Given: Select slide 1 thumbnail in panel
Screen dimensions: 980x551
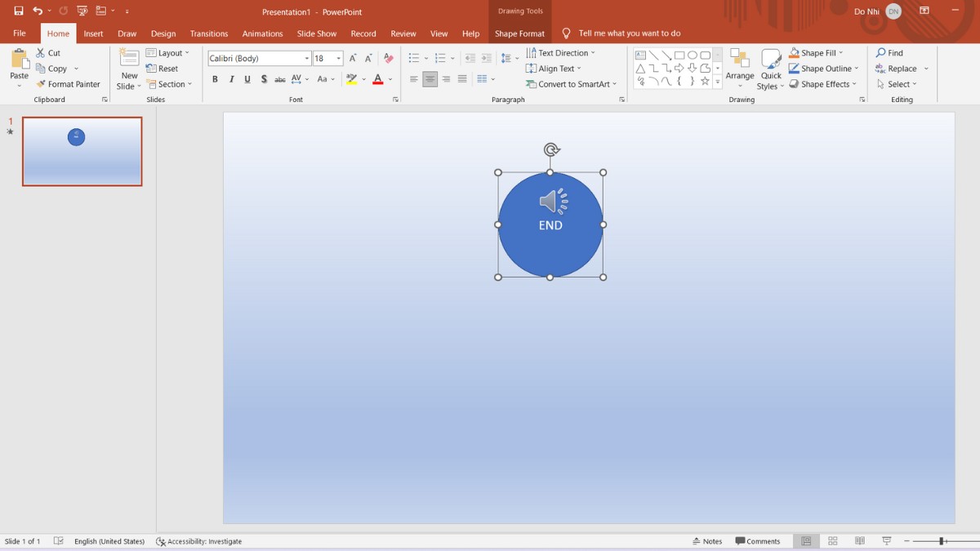Looking at the screenshot, I should click(82, 151).
